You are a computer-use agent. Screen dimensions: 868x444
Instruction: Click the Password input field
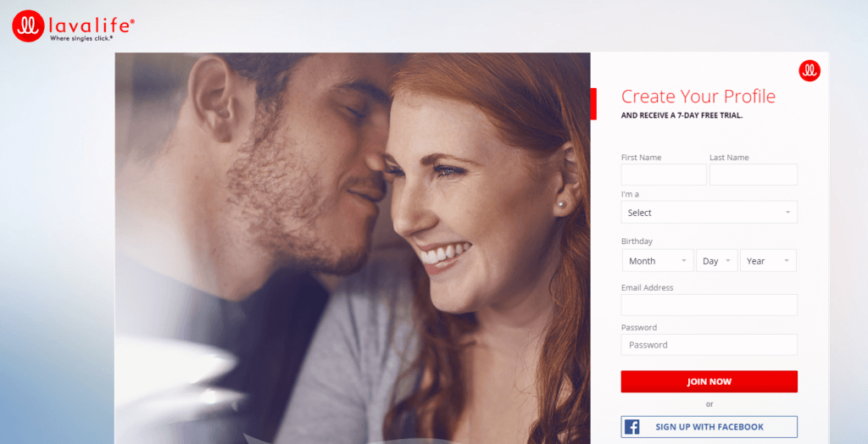tap(709, 345)
